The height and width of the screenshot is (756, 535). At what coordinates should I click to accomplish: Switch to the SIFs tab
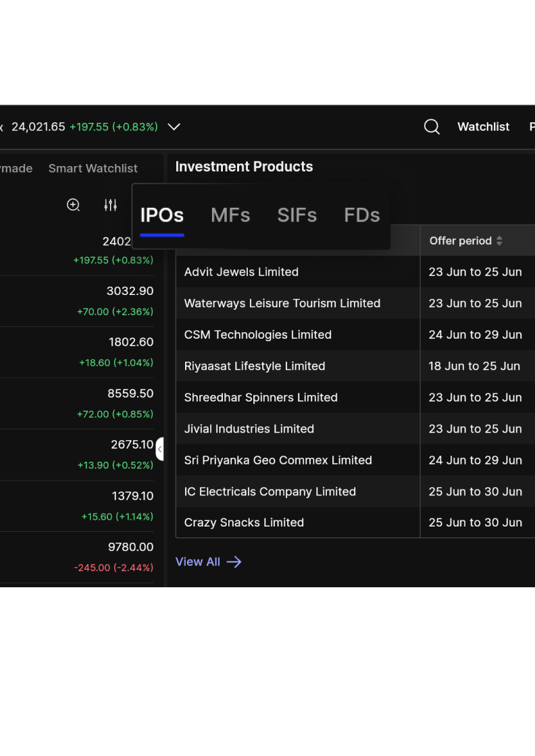[x=297, y=215]
